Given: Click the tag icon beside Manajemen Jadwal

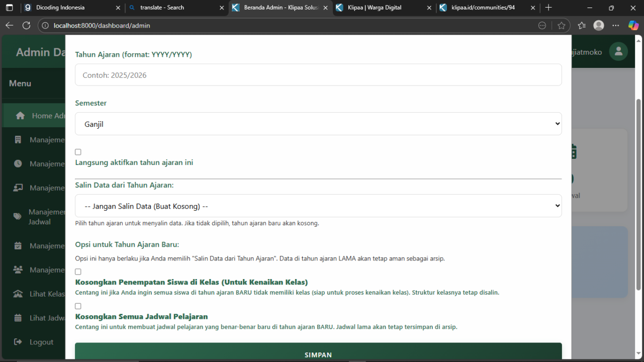Looking at the screenshot, I should click(x=18, y=216).
